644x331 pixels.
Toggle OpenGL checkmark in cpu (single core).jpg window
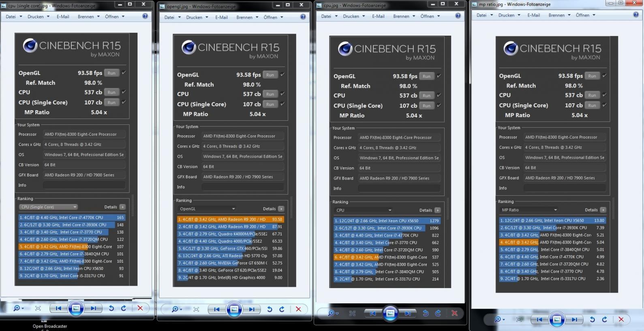coord(124,73)
